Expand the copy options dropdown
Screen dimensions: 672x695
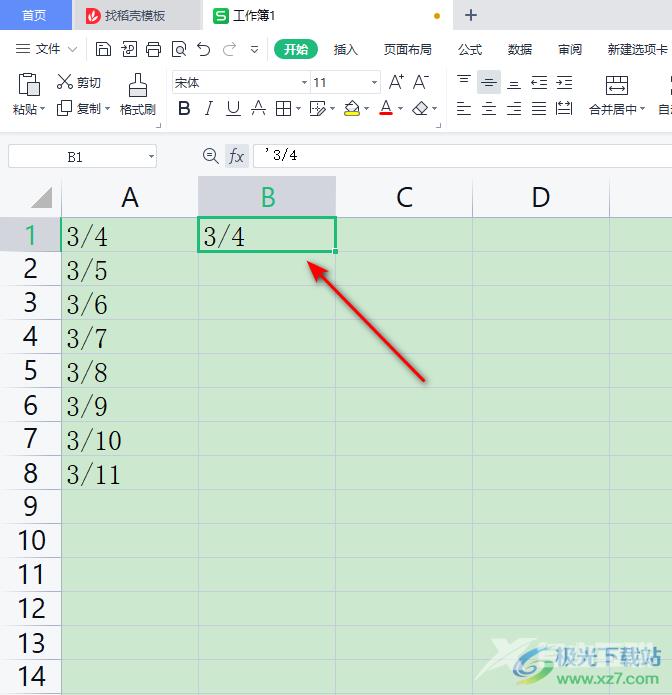pyautogui.click(x=107, y=109)
